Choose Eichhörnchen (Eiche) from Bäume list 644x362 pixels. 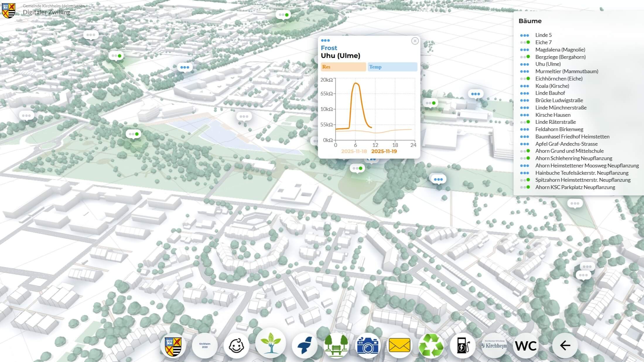coord(558,79)
